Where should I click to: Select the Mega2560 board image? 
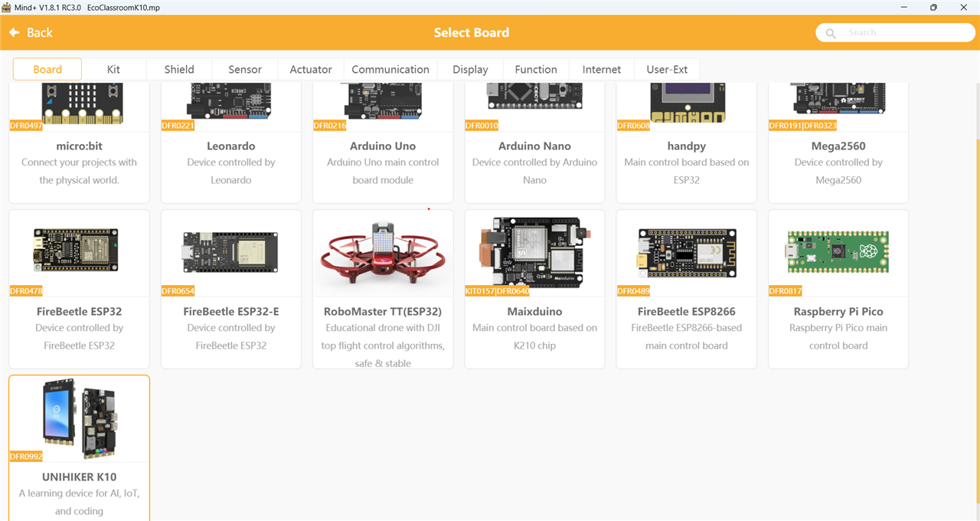pyautogui.click(x=838, y=101)
